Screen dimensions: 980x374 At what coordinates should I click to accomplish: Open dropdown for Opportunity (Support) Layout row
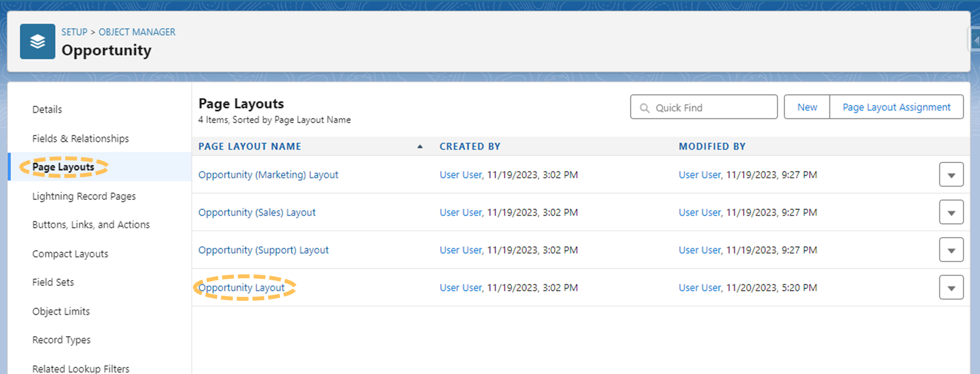click(951, 250)
